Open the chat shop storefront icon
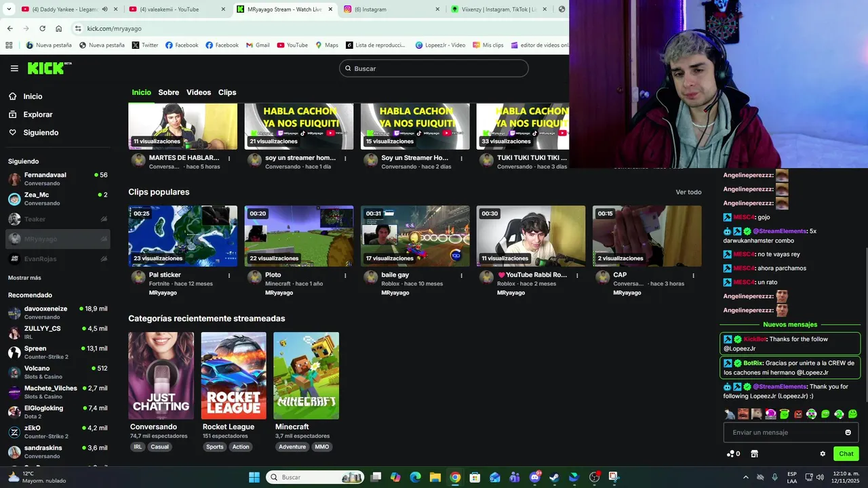 pyautogui.click(x=754, y=454)
